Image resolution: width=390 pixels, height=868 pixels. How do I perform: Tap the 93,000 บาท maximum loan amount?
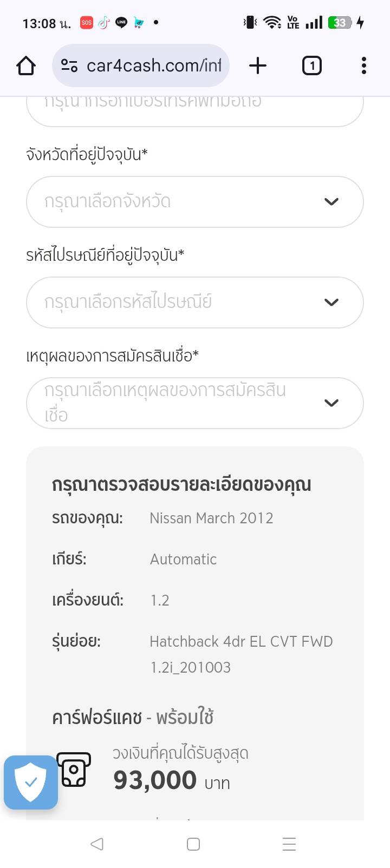click(171, 781)
